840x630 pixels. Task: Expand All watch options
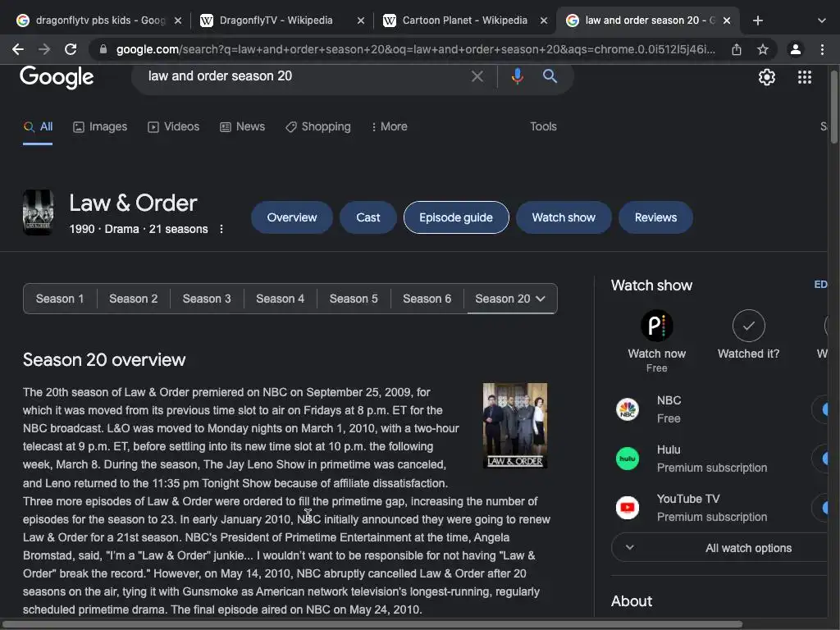coord(719,547)
